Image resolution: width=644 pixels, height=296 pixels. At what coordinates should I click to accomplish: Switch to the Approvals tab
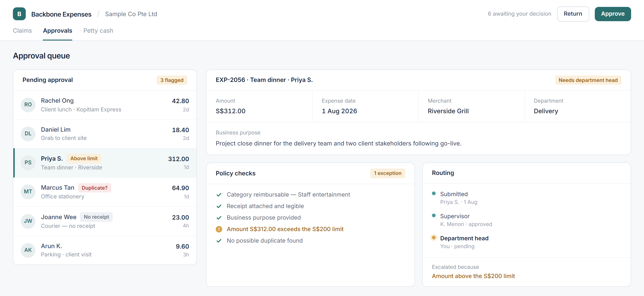57,31
